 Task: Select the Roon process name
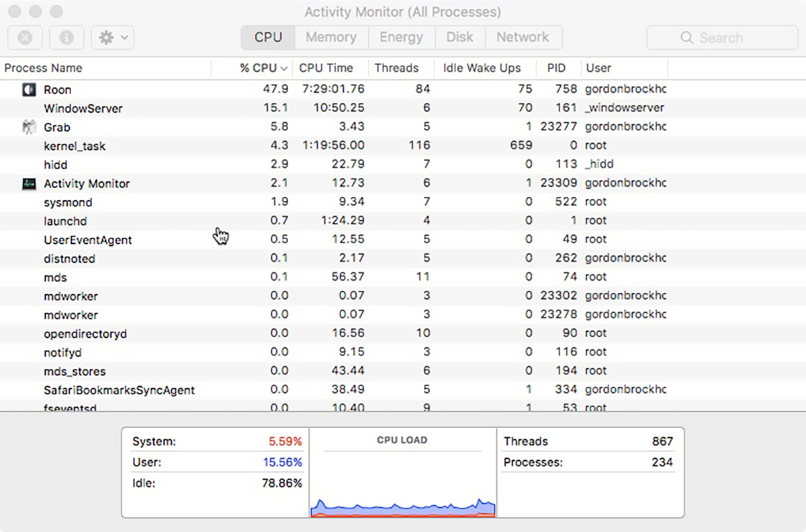pyautogui.click(x=57, y=89)
